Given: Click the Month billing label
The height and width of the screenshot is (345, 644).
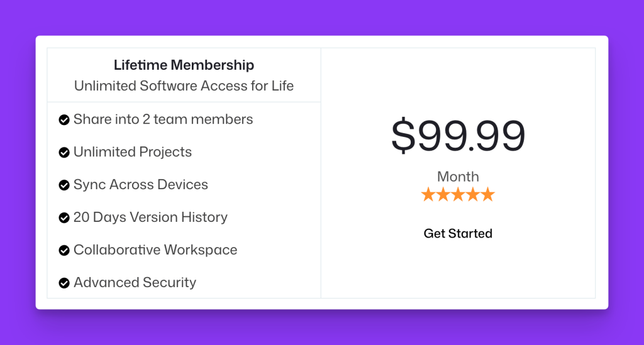Looking at the screenshot, I should coord(458,177).
